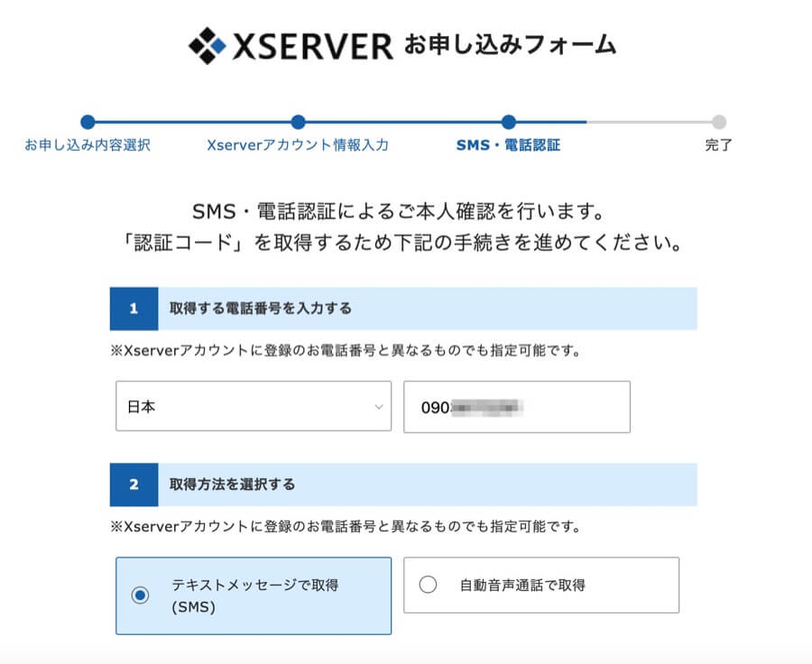Click the blue number 2 badge
Screen dimensions: 812x664
coord(134,484)
